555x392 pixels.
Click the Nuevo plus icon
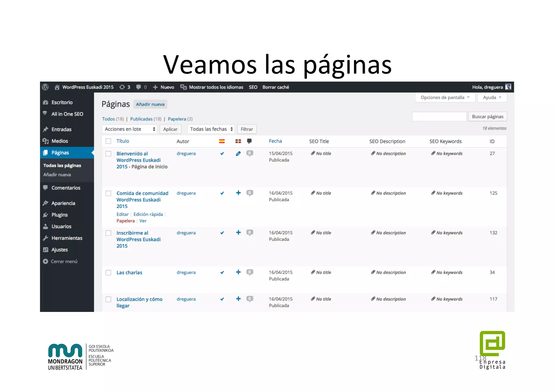tap(155, 87)
